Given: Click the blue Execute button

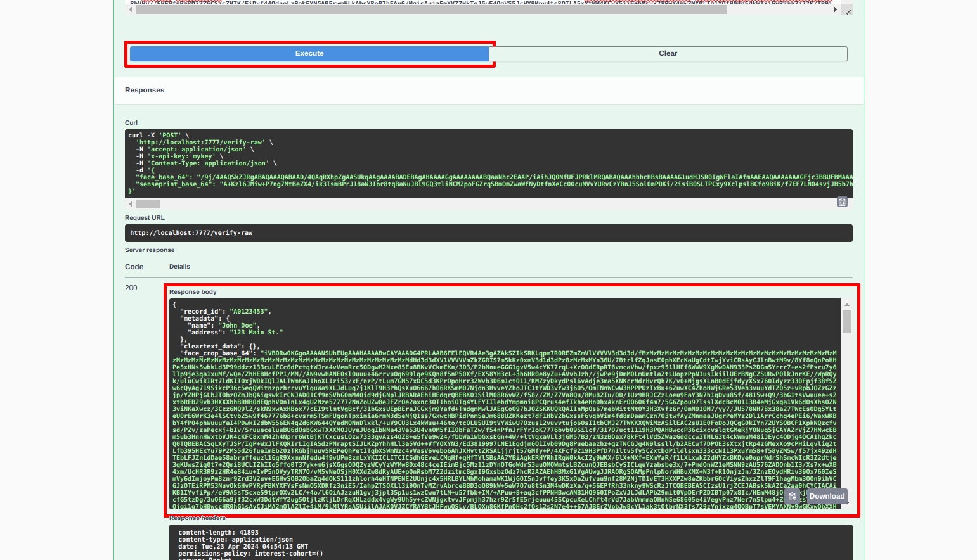Looking at the screenshot, I should (x=309, y=54).
